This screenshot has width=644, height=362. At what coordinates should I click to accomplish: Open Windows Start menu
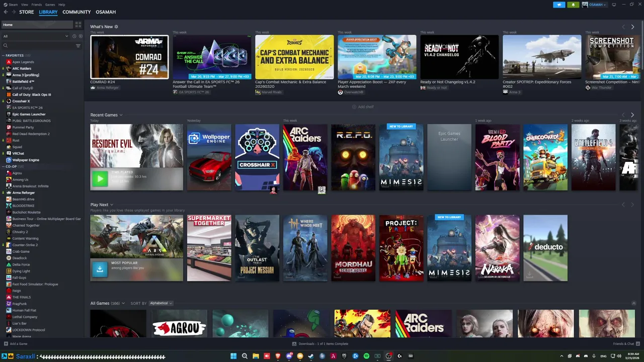click(x=233, y=356)
